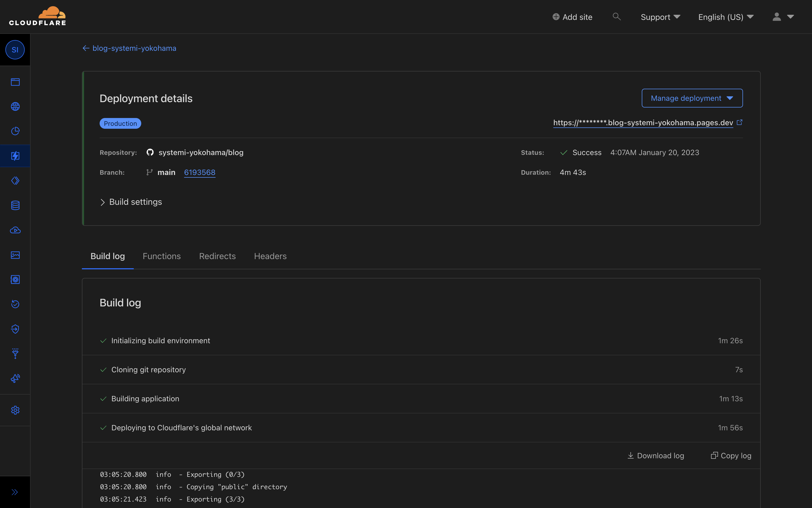Expand Cloning git repository step
Viewport: 812px width, 508px height.
pyautogui.click(x=421, y=370)
